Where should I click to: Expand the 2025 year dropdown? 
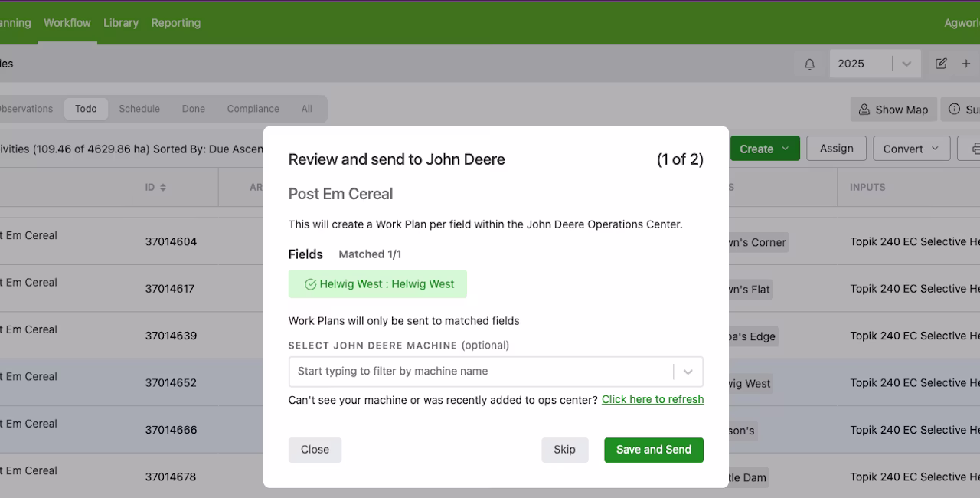click(906, 64)
